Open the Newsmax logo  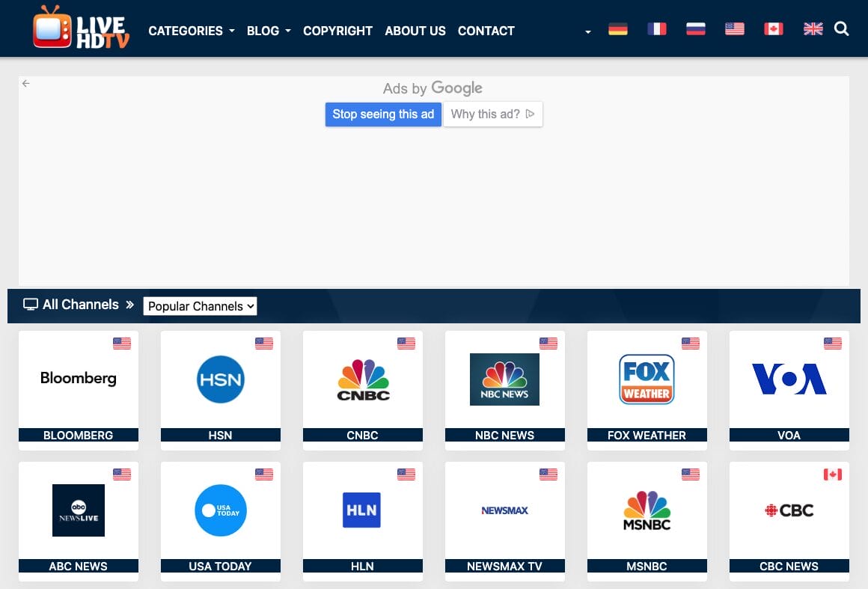click(x=504, y=510)
